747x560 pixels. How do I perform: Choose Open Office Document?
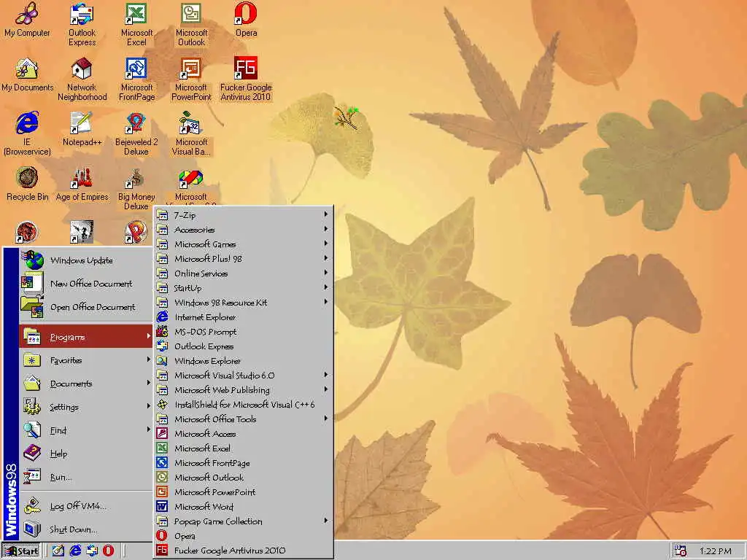(86, 307)
